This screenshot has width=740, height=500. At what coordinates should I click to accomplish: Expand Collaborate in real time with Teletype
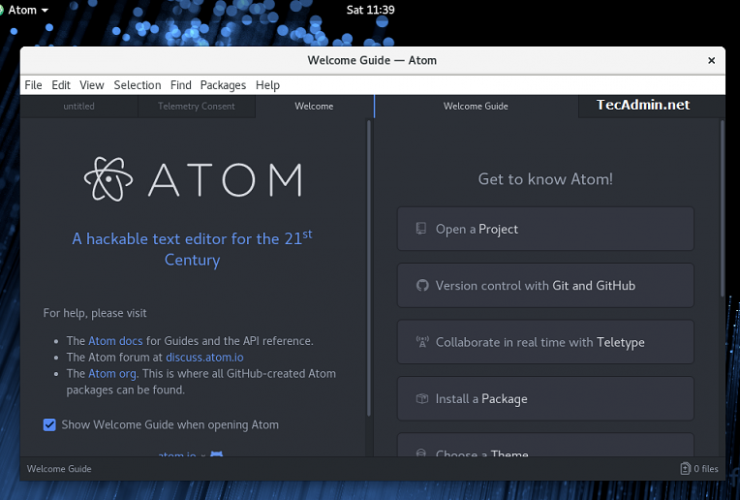click(x=545, y=342)
